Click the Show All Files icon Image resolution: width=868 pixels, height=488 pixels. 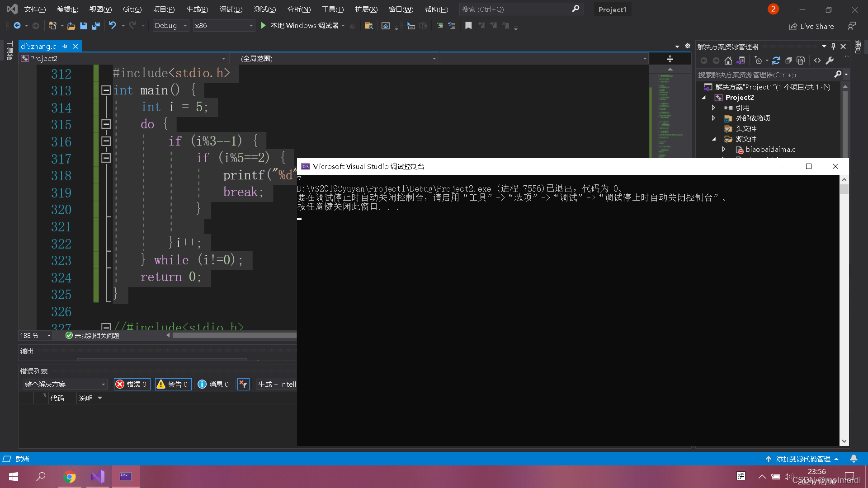pyautogui.click(x=801, y=61)
